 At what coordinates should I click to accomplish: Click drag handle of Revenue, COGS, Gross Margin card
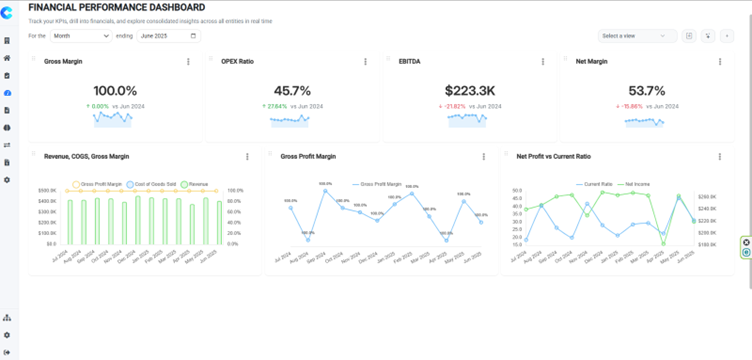pos(34,153)
